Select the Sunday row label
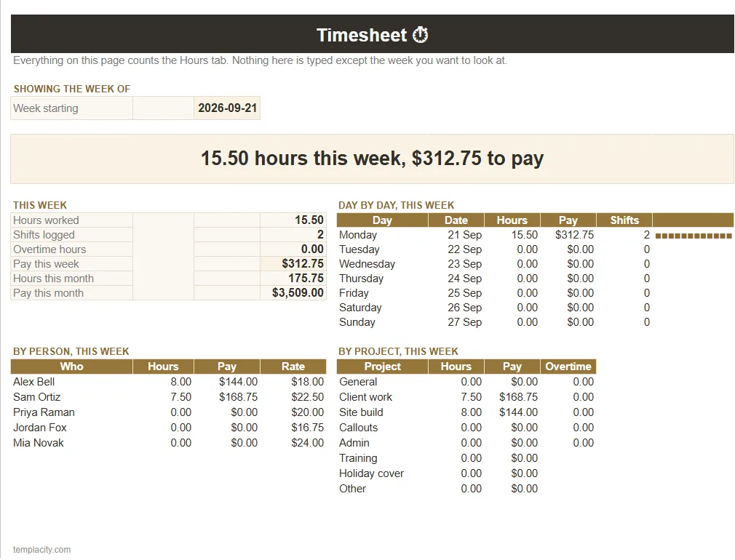 357,322
